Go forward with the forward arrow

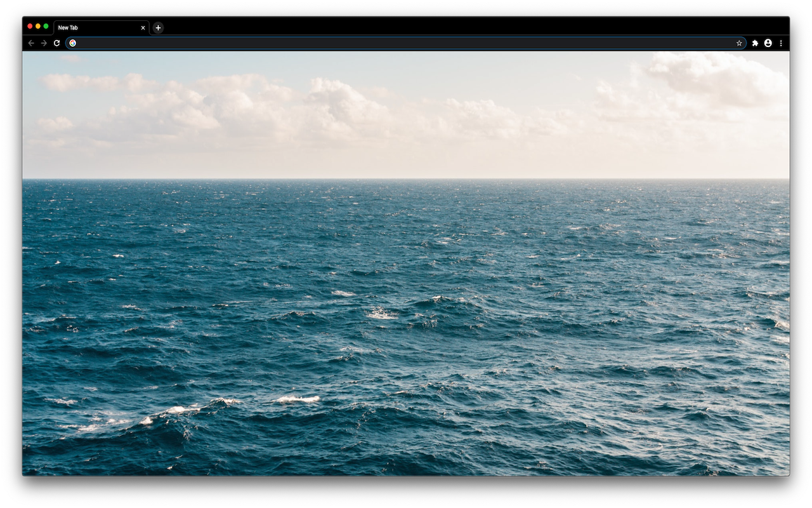[44, 43]
